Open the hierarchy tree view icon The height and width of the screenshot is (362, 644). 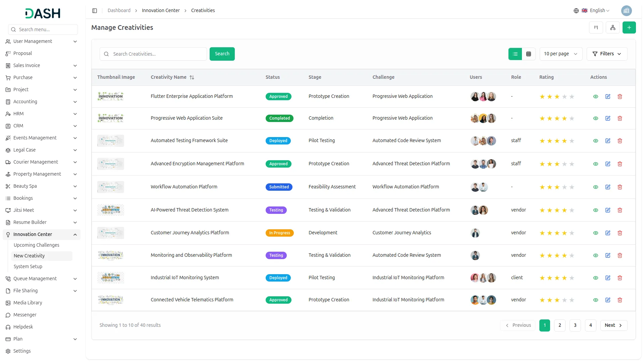click(x=613, y=27)
